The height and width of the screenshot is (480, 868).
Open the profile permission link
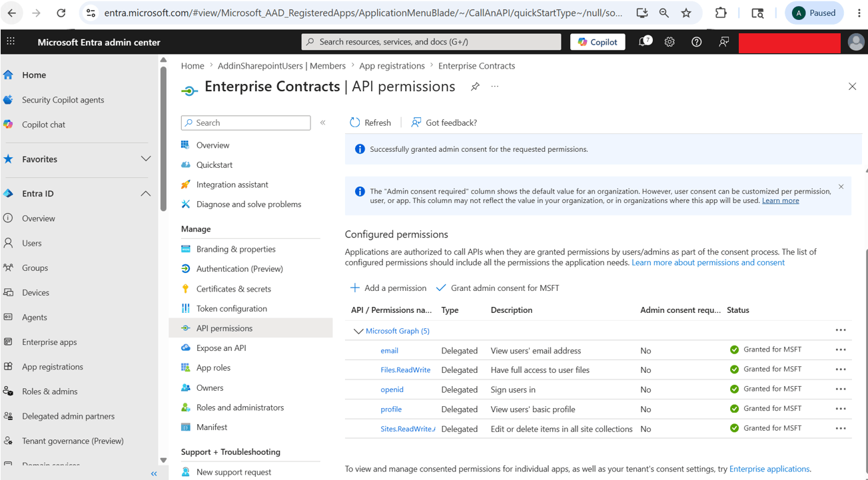click(391, 409)
